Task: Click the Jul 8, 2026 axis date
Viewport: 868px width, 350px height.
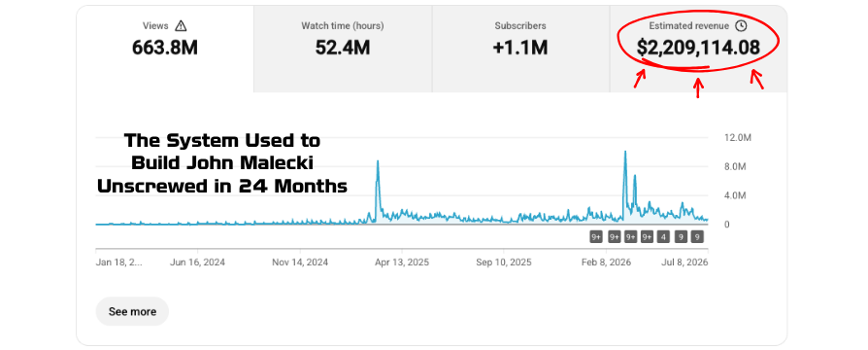Action: point(684,262)
